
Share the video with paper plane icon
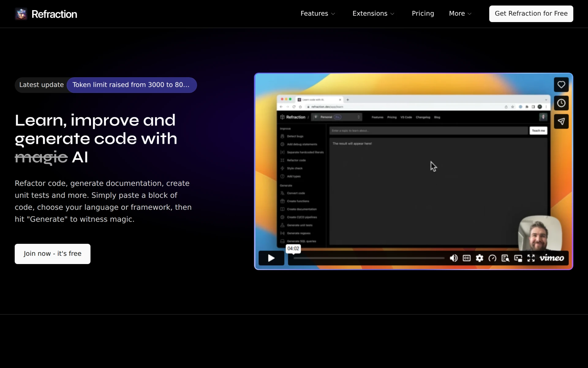coord(561,121)
